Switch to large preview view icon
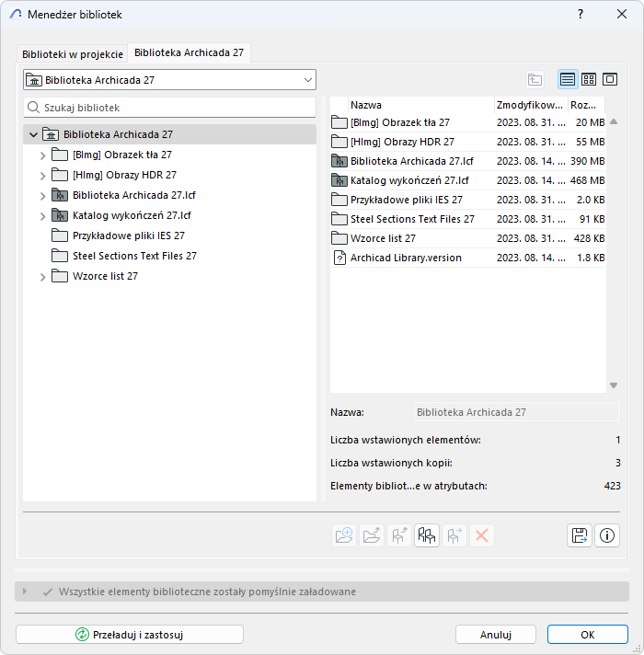The width and height of the screenshot is (644, 655). tap(610, 79)
